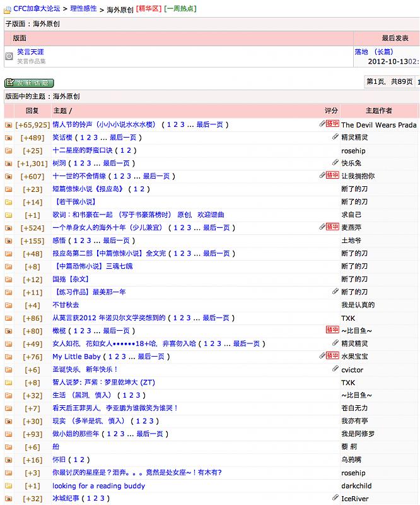The image size is (420, 505).
Task: Click folder icon for looking for a reading buddy
Action: click(x=9, y=486)
